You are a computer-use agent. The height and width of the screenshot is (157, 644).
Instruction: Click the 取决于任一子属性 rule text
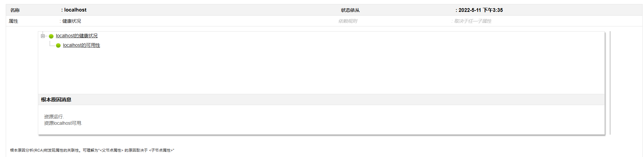[473, 21]
